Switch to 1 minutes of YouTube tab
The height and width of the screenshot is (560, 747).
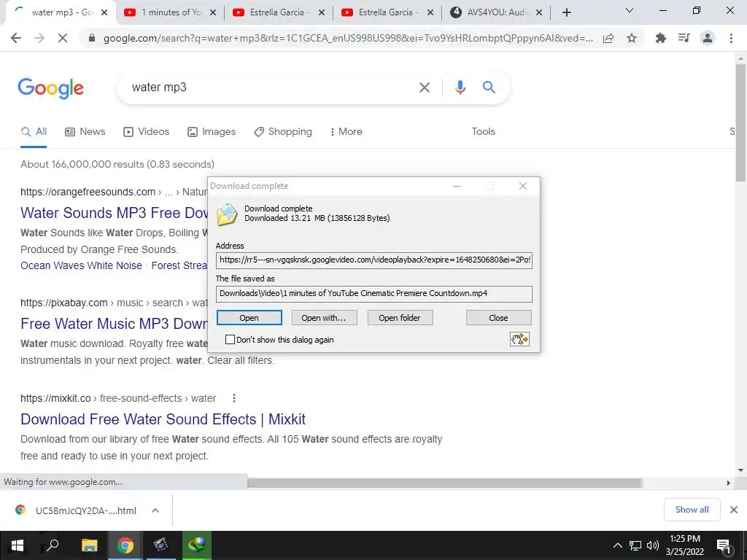click(169, 12)
